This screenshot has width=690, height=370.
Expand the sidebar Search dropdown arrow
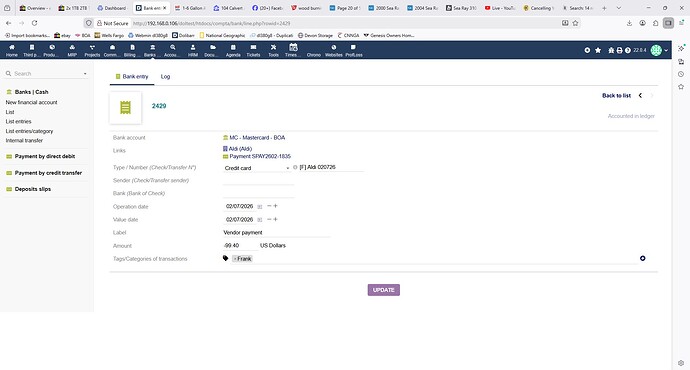pyautogui.click(x=85, y=74)
